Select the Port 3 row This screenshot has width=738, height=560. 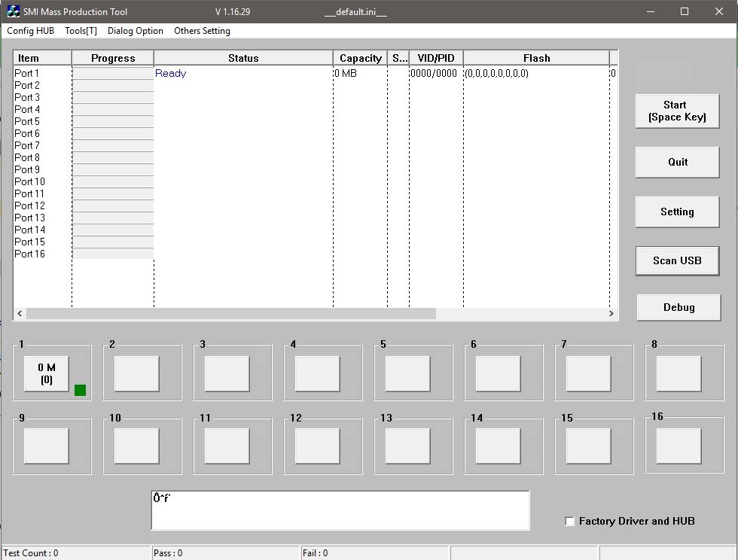click(315, 97)
